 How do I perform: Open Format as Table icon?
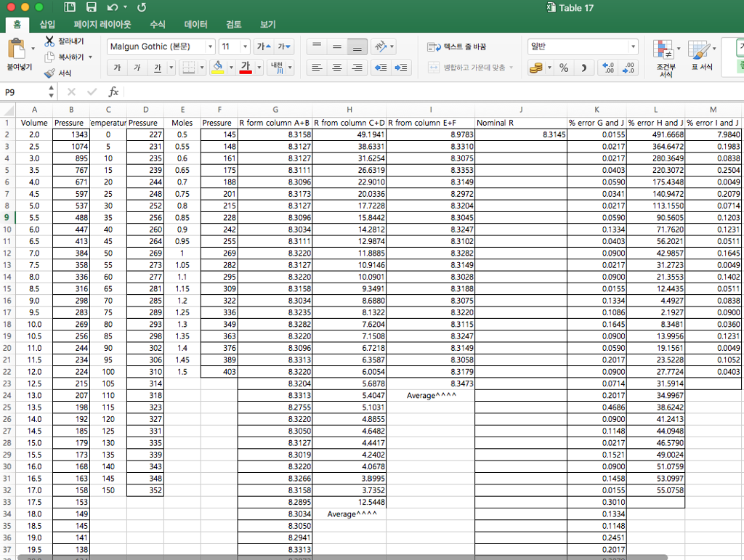point(699,50)
